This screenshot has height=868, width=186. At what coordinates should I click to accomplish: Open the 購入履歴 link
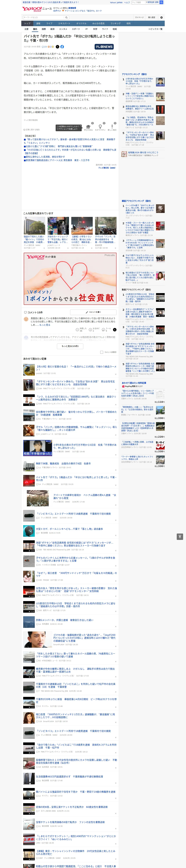(152, 18)
